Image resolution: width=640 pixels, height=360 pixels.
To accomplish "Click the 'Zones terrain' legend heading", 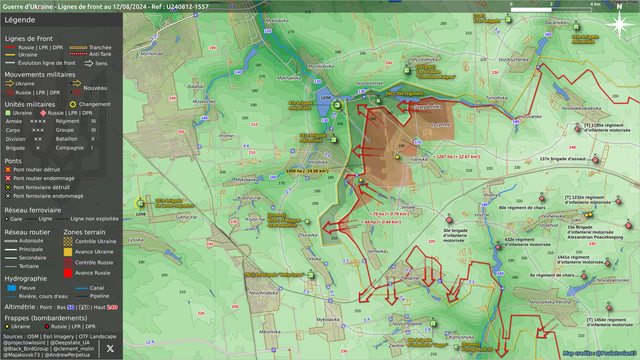I will (x=84, y=232).
